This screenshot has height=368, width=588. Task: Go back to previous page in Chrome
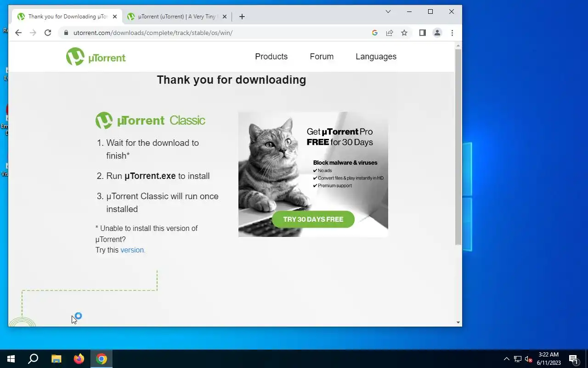pyautogui.click(x=18, y=33)
